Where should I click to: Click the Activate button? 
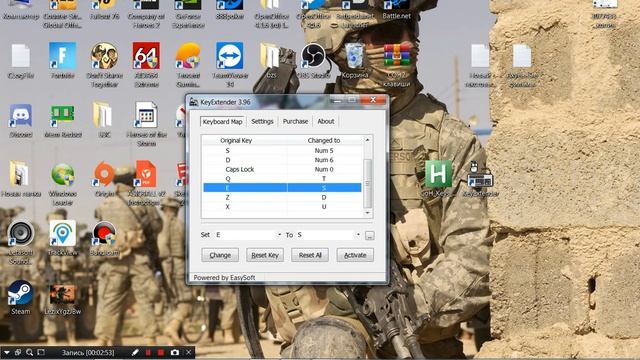[355, 255]
